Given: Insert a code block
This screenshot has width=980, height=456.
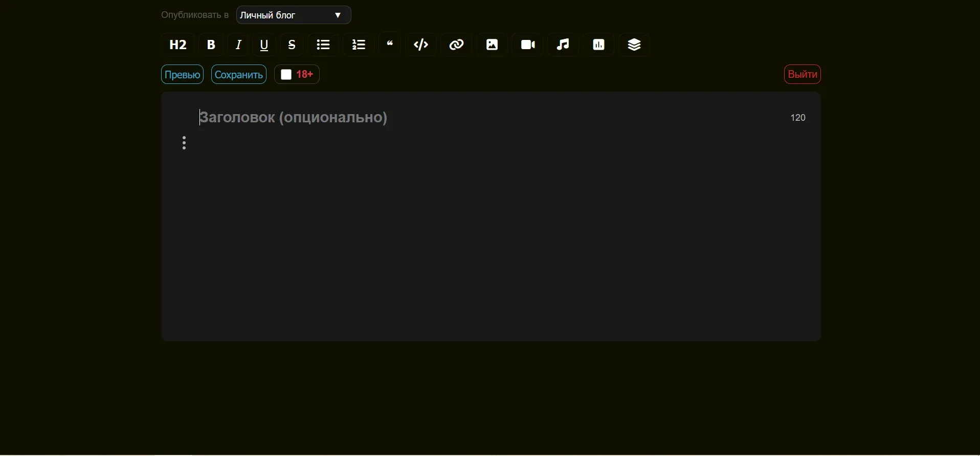Looking at the screenshot, I should click(422, 45).
